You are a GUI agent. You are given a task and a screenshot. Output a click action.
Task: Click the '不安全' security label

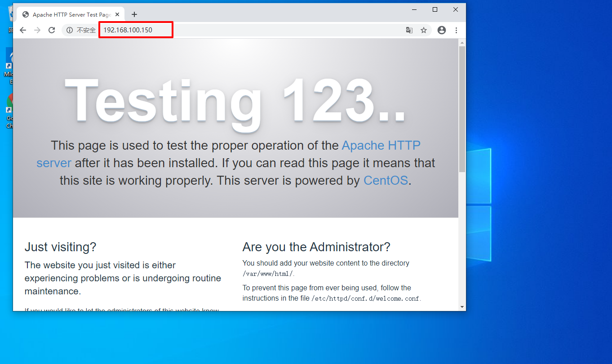pyautogui.click(x=86, y=30)
